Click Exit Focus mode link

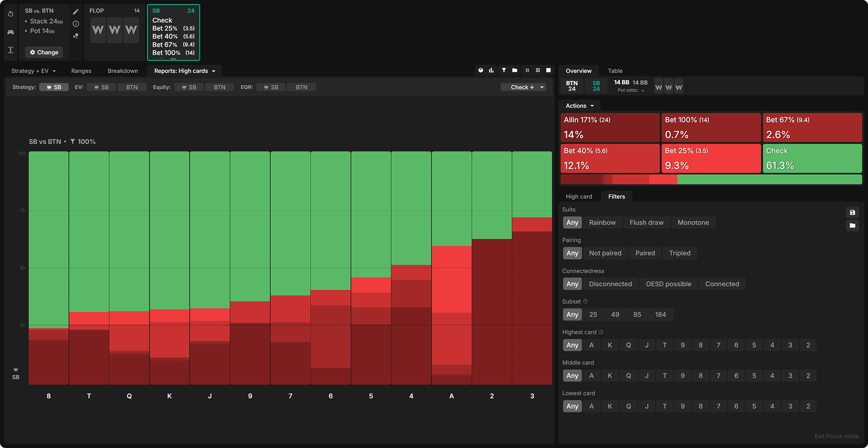pos(836,436)
